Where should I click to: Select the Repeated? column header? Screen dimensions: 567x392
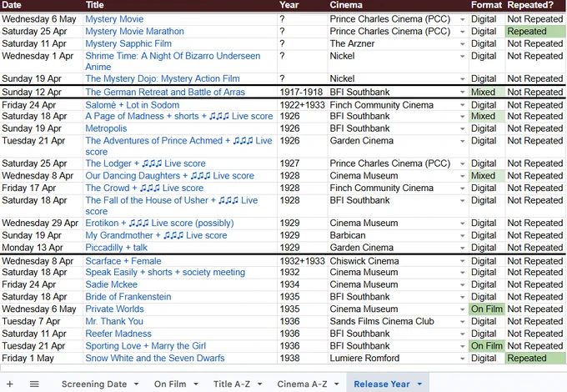coord(530,5)
